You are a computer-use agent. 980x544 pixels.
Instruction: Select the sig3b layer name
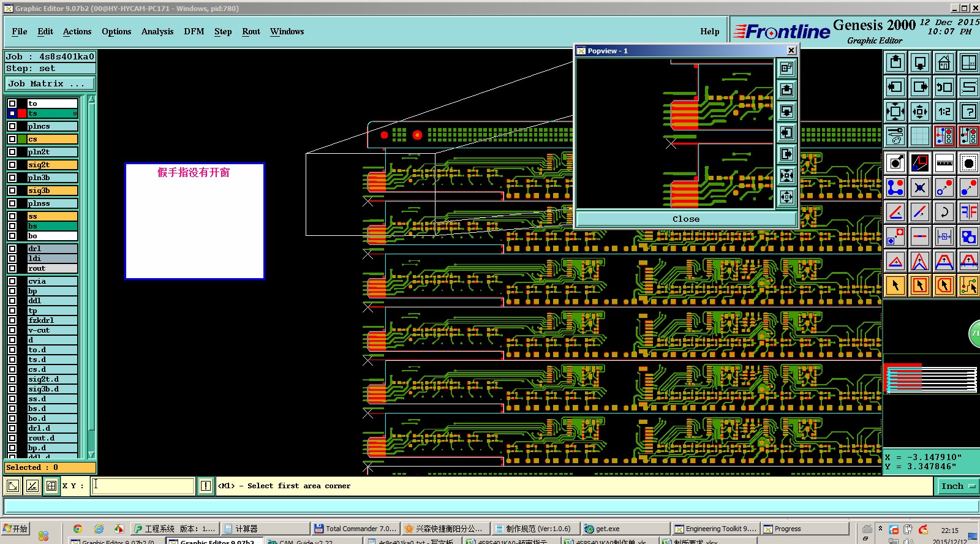click(x=52, y=191)
